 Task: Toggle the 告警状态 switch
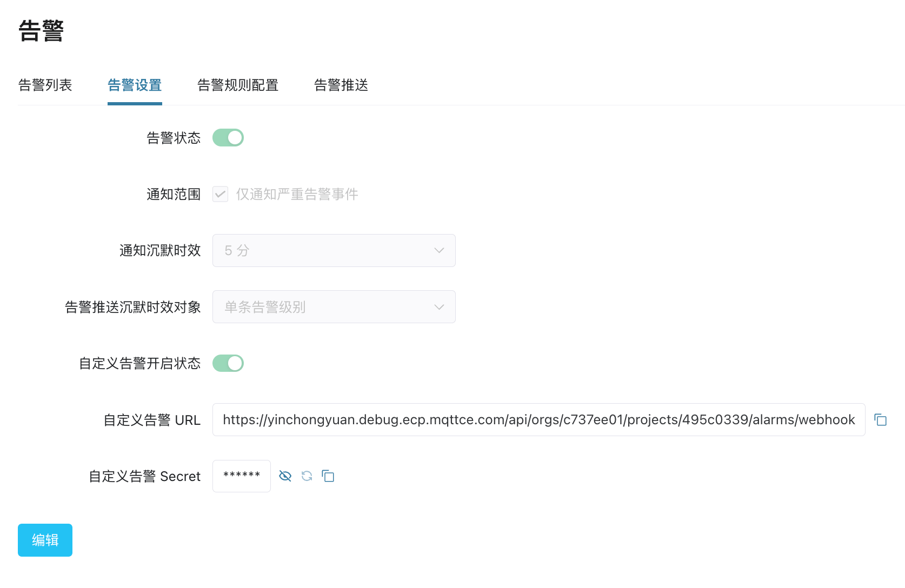(228, 138)
